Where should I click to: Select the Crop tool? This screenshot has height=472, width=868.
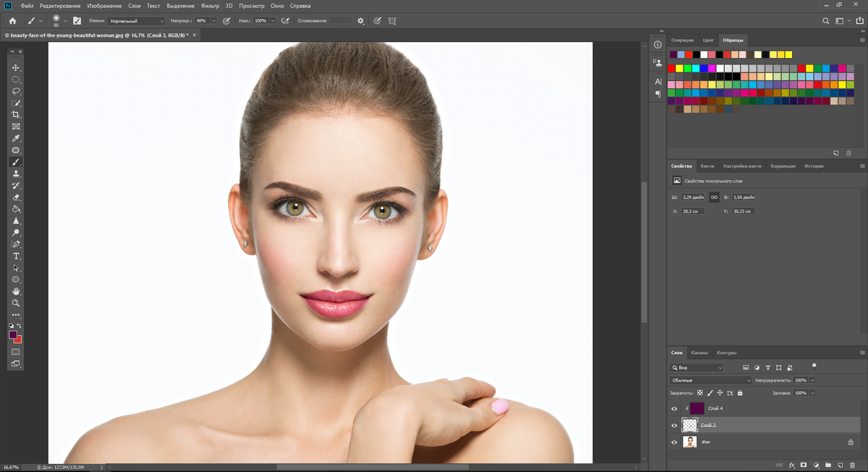pyautogui.click(x=16, y=115)
